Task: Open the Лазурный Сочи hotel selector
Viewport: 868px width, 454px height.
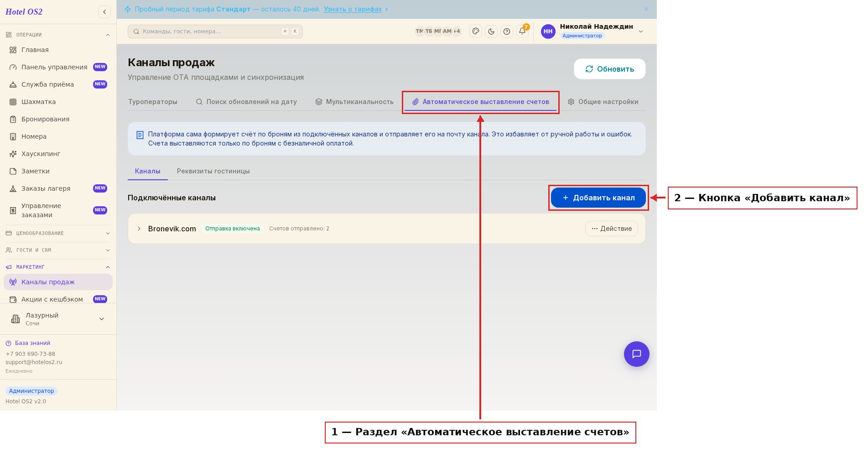Action: (x=58, y=319)
